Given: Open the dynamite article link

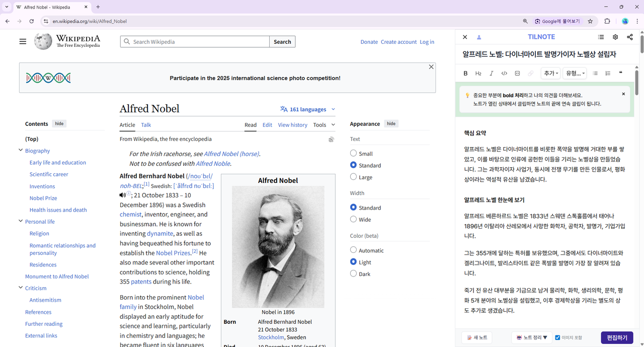Looking at the screenshot, I should point(159,233).
